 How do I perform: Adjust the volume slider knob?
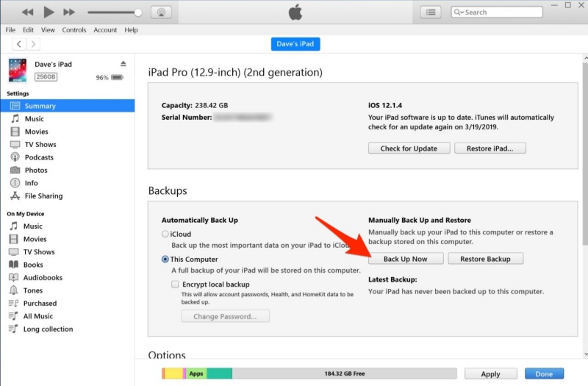pos(138,12)
